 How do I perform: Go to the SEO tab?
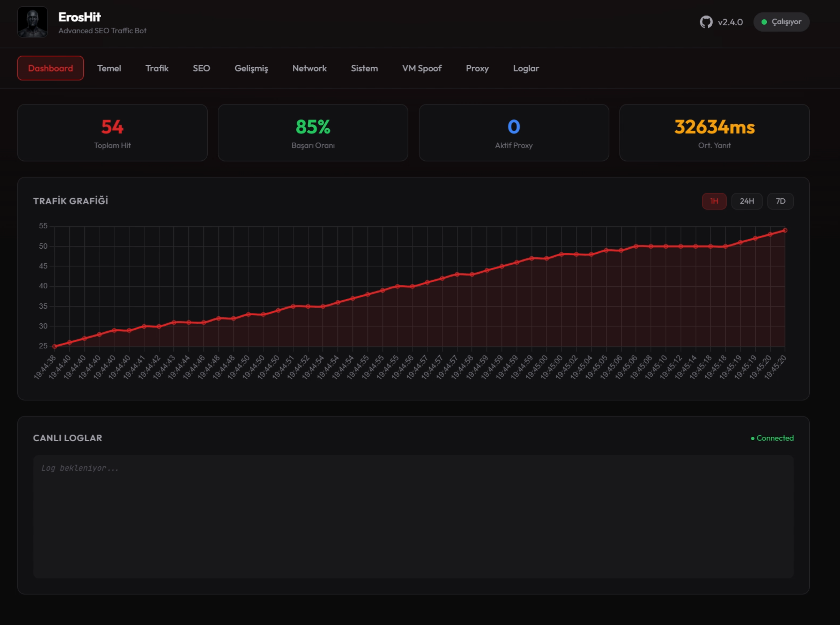[x=201, y=68]
